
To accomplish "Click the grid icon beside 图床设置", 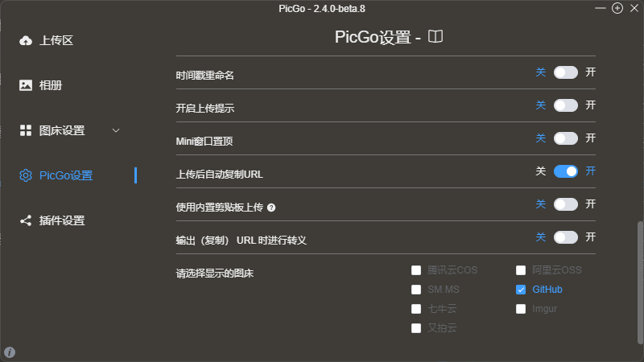I will point(26,130).
